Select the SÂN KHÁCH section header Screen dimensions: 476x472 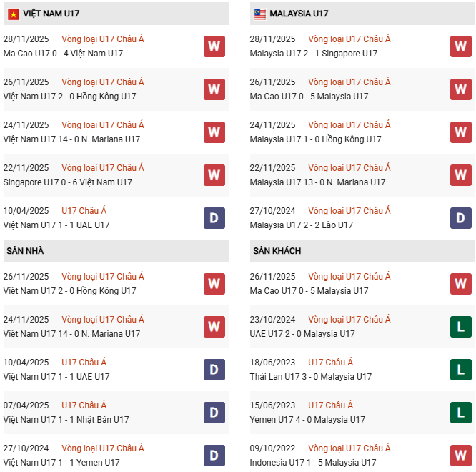(277, 251)
